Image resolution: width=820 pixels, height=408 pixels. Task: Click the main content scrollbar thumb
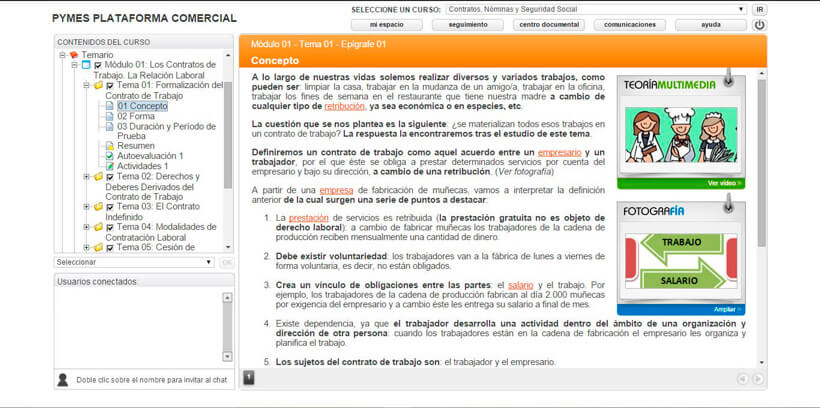761,163
